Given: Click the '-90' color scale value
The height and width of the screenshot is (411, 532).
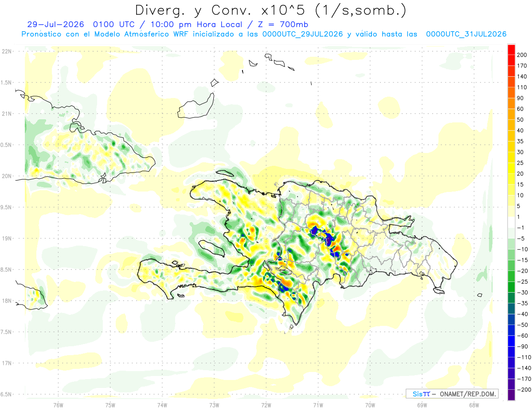Looking at the screenshot, I should [x=523, y=347].
